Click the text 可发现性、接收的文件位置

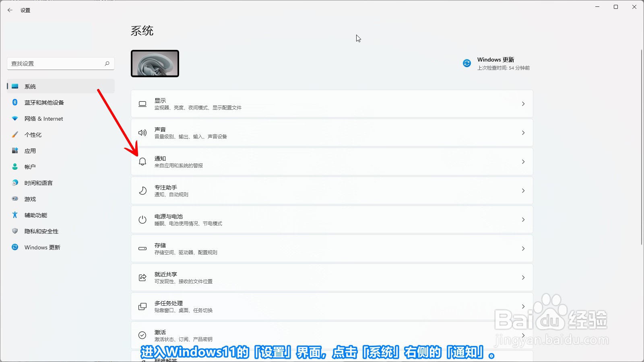coord(184,282)
